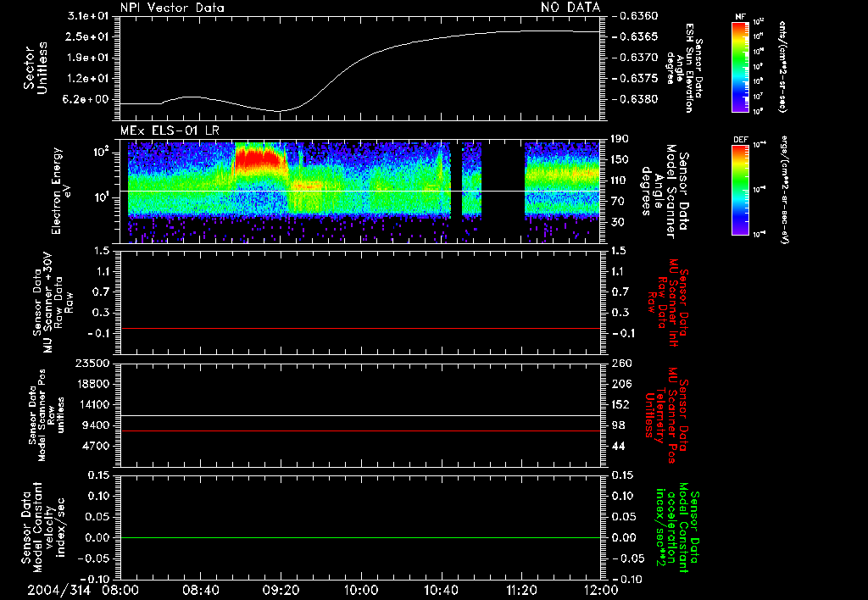Click the '30' scanner angle tick
This screenshot has height=600, width=868.
[x=620, y=222]
